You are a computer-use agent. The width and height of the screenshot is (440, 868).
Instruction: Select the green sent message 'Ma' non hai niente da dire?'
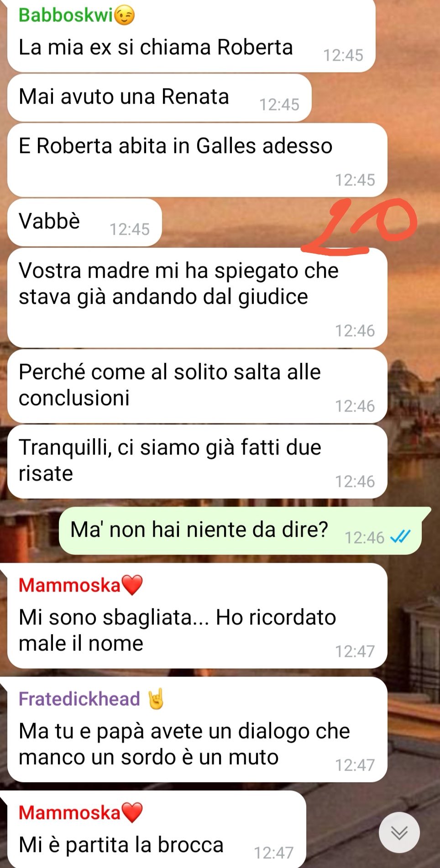pyautogui.click(x=242, y=530)
